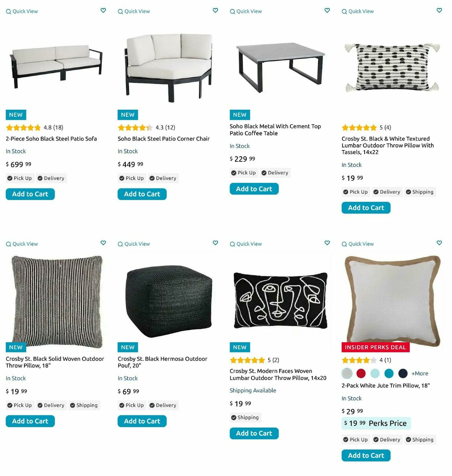Click heart for Black Hermosa Outdoor Pouf

[215, 243]
